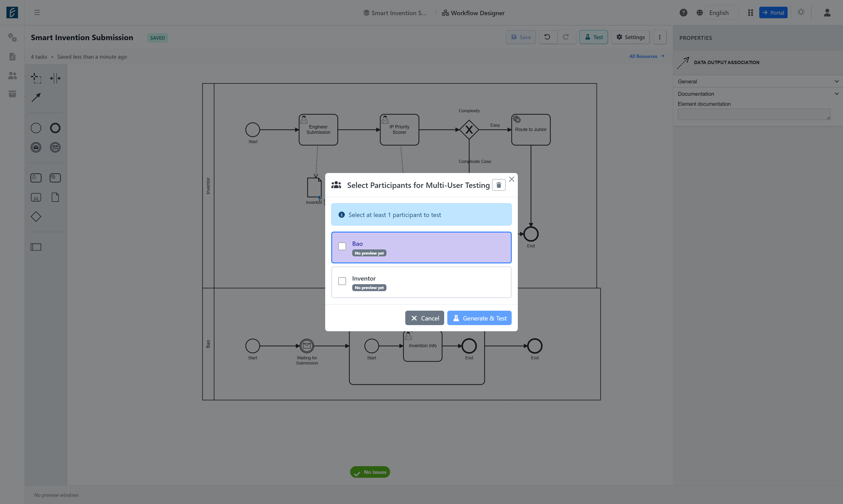The image size is (843, 504).
Task: Open the user account icon
Action: pos(827,13)
